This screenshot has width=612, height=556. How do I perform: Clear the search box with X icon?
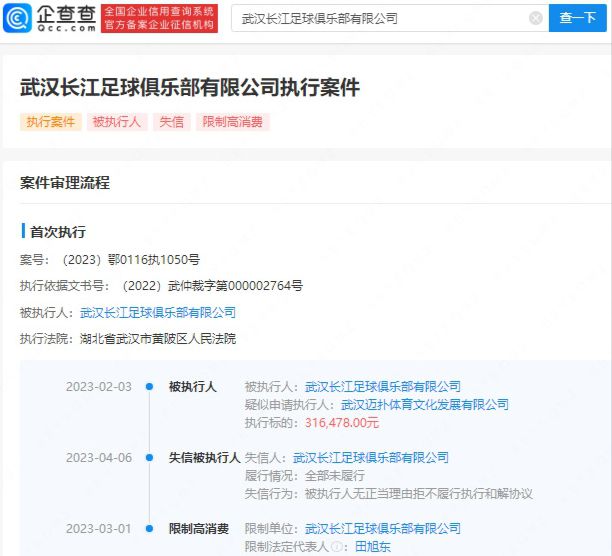coord(536,18)
